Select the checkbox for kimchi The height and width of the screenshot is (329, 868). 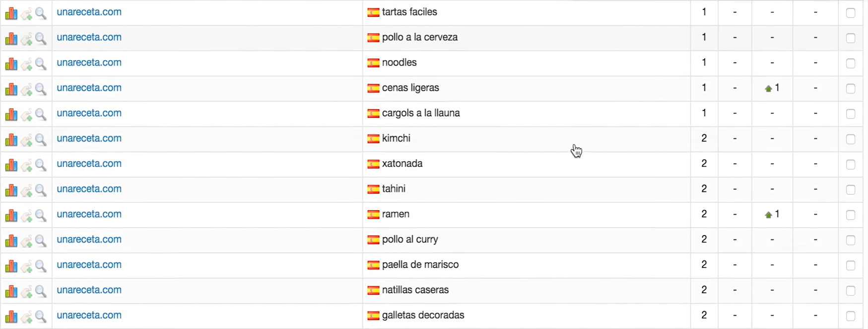click(x=851, y=139)
